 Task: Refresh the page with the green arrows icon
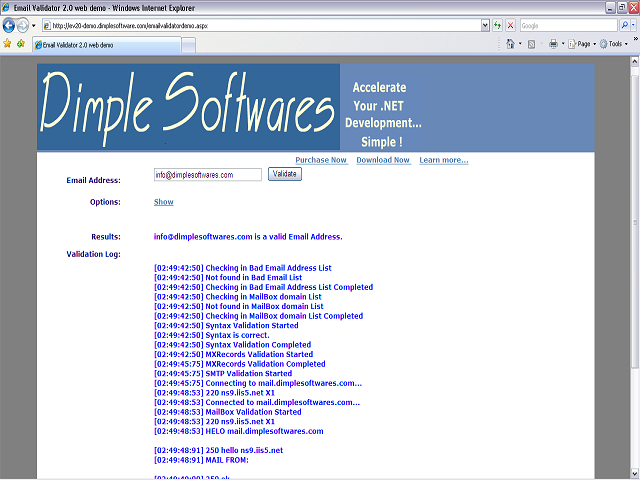pyautogui.click(x=497, y=26)
